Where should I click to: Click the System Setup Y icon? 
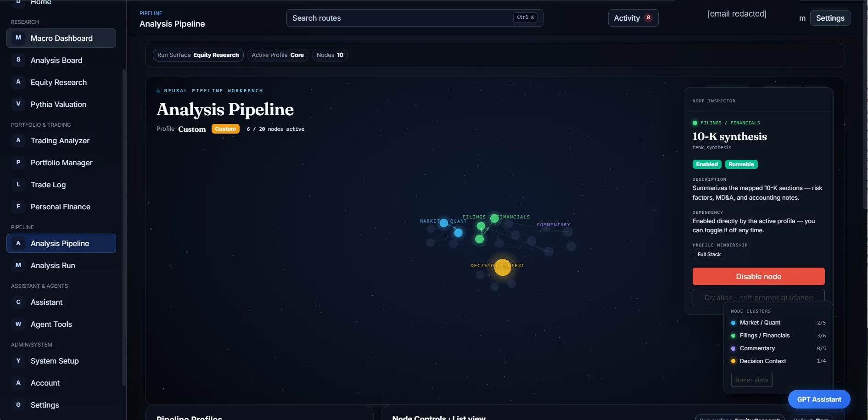18,361
